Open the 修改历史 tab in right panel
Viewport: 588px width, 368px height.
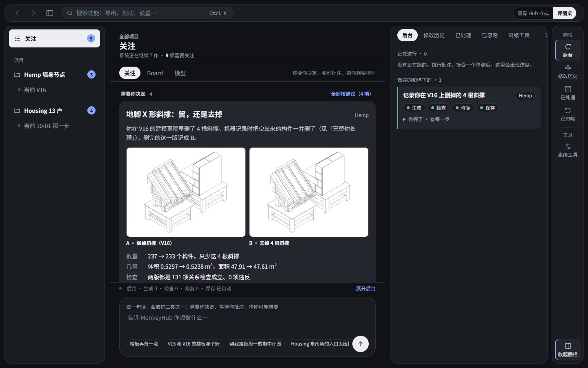434,35
